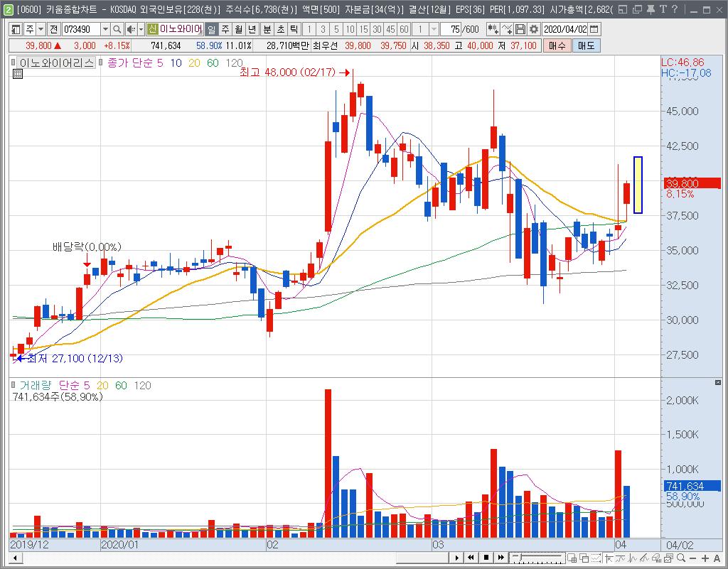Viewport: 728px width, 569px height.
Task: Open the 거래량 volume indicator legend menu
Action: pos(35,385)
